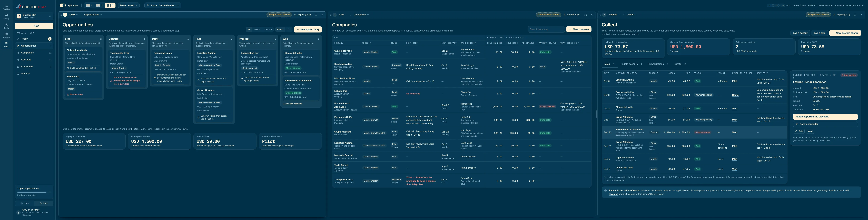Switch to two-panel layout 2
This screenshot has height=220, width=868.
99,5
